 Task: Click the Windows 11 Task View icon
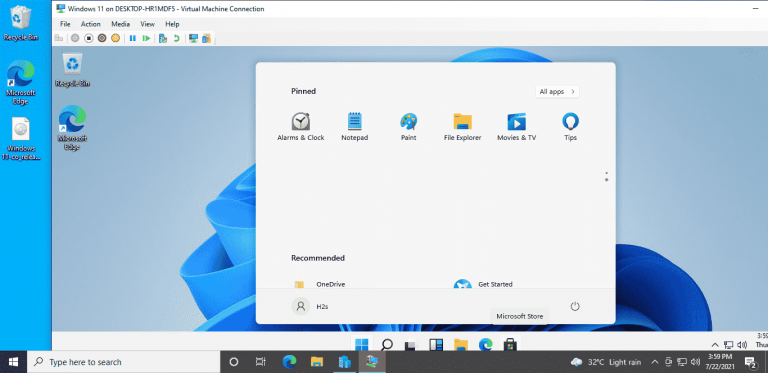coord(410,345)
